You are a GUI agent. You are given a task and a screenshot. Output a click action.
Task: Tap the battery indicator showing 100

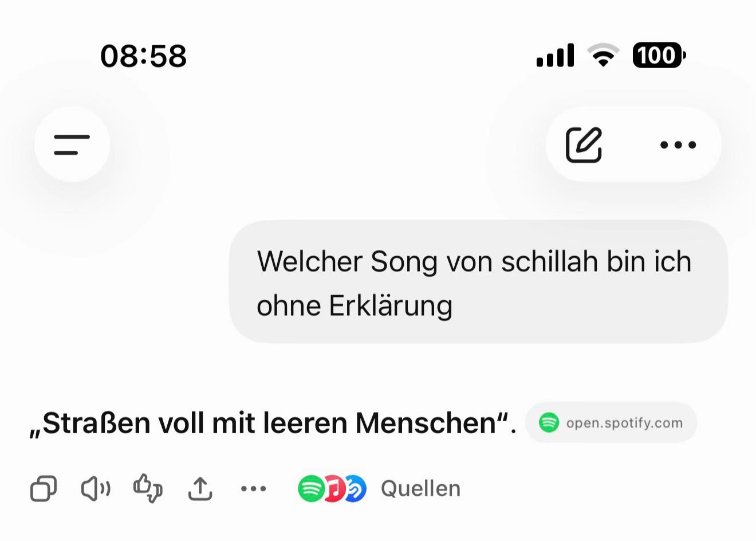coord(659,56)
